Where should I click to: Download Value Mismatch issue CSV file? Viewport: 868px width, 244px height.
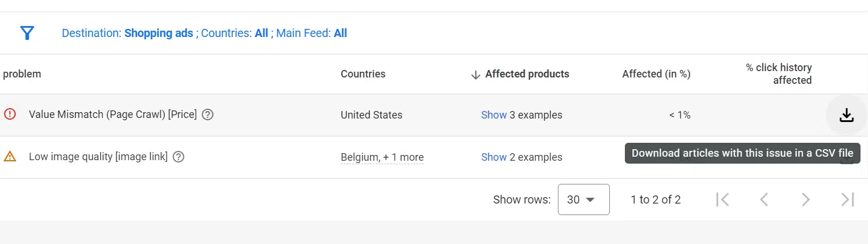[x=847, y=115]
